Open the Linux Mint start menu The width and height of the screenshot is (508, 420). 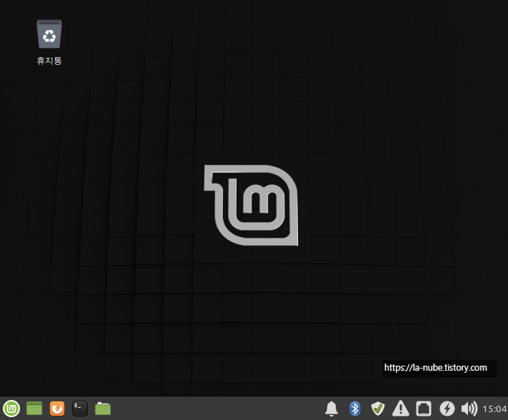tap(11, 409)
